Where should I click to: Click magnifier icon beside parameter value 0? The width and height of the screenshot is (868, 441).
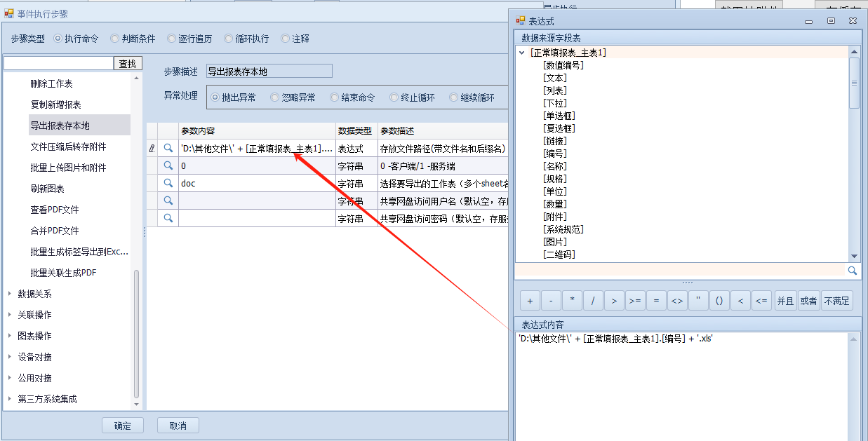point(168,165)
